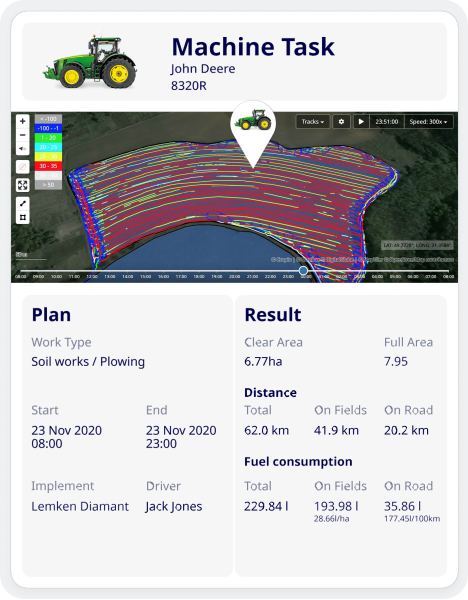Select the '< -100' legend swatch

[48, 119]
